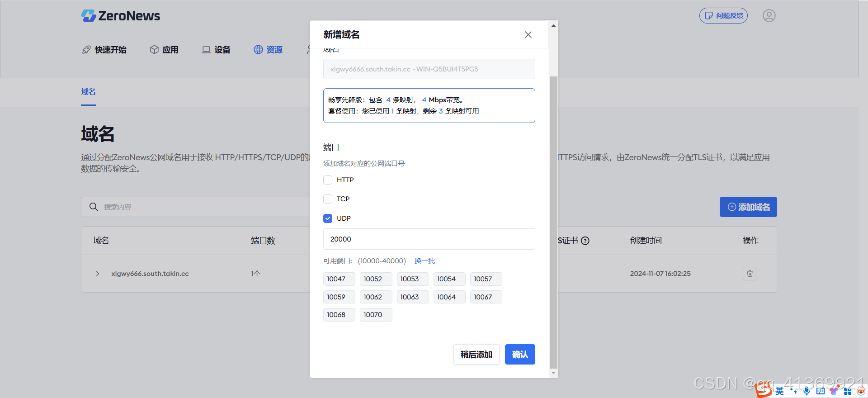The height and width of the screenshot is (398, 868).
Task: Select available port 10047
Action: click(x=339, y=279)
